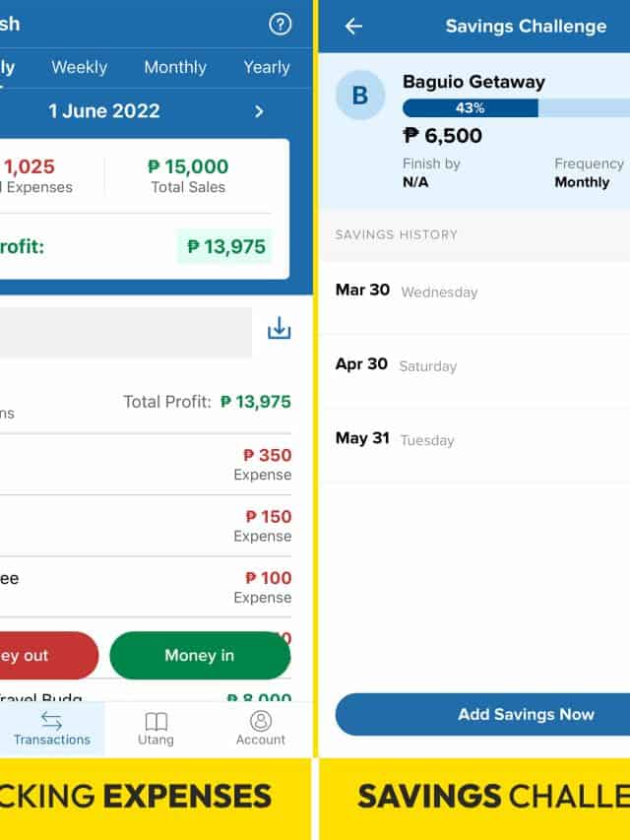Switch to the Weekly tab
This screenshot has width=630, height=840.
(79, 67)
